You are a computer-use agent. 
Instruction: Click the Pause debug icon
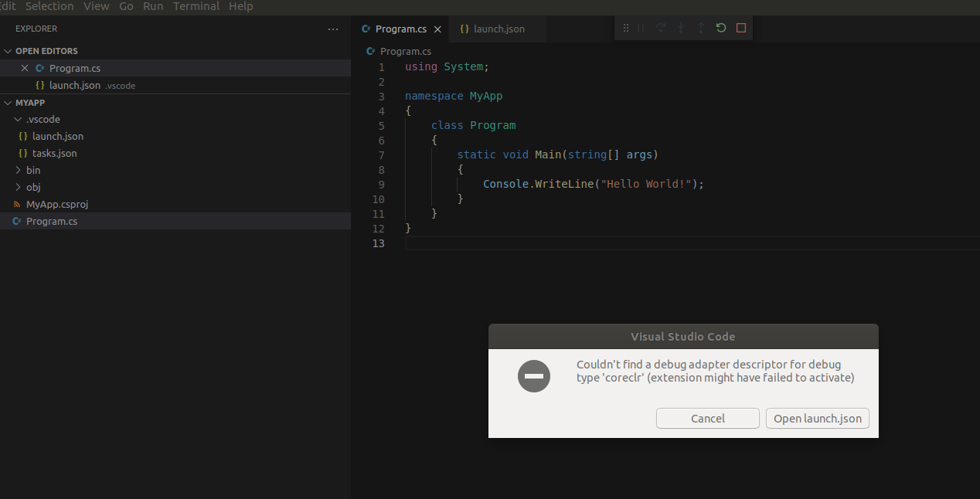click(641, 28)
